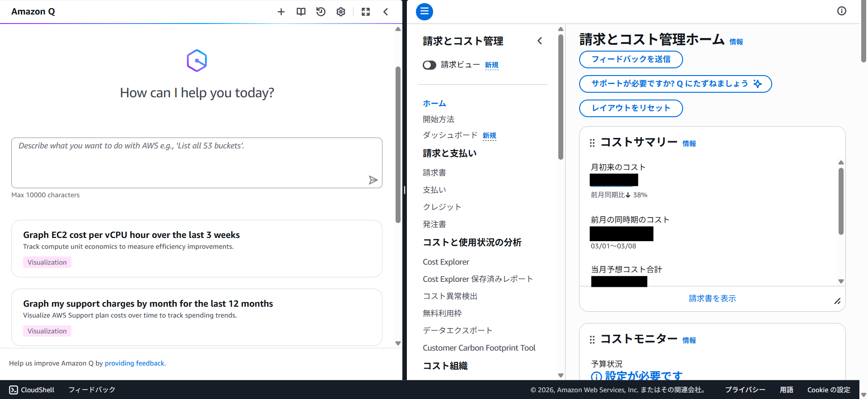The height and width of the screenshot is (399, 868).
Task: Click Cookie の設定 in the footer
Action: 829,390
